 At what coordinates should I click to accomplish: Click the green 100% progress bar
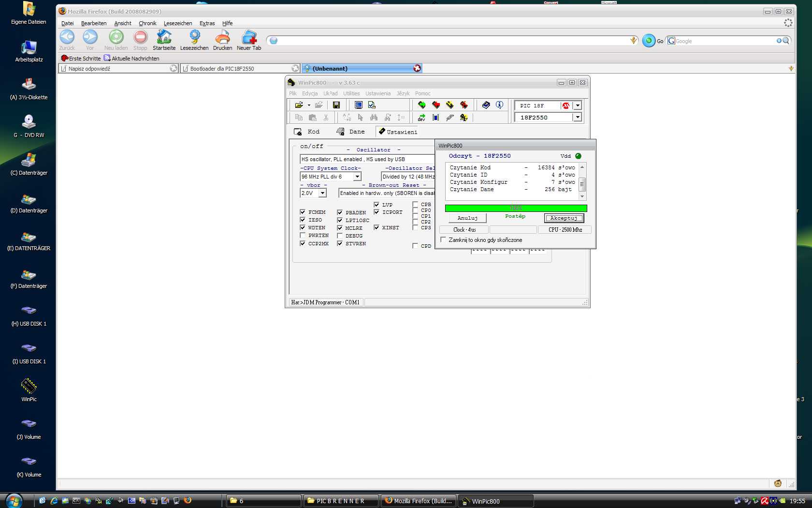coord(516,208)
